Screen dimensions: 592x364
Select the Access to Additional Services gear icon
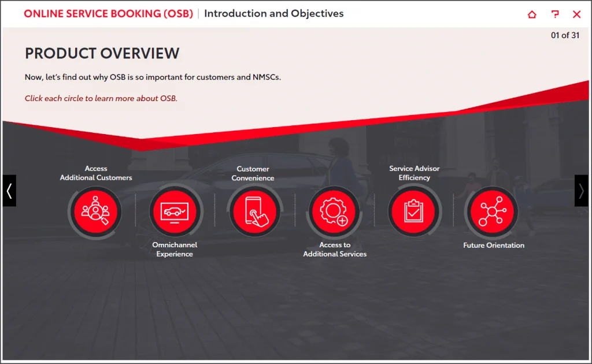334,211
